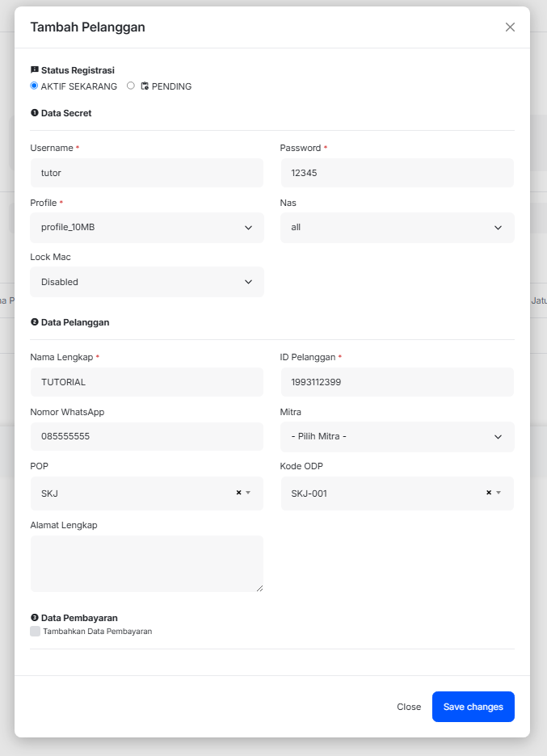Click the Data Pelanggan number icon
The height and width of the screenshot is (756, 547).
(x=34, y=322)
